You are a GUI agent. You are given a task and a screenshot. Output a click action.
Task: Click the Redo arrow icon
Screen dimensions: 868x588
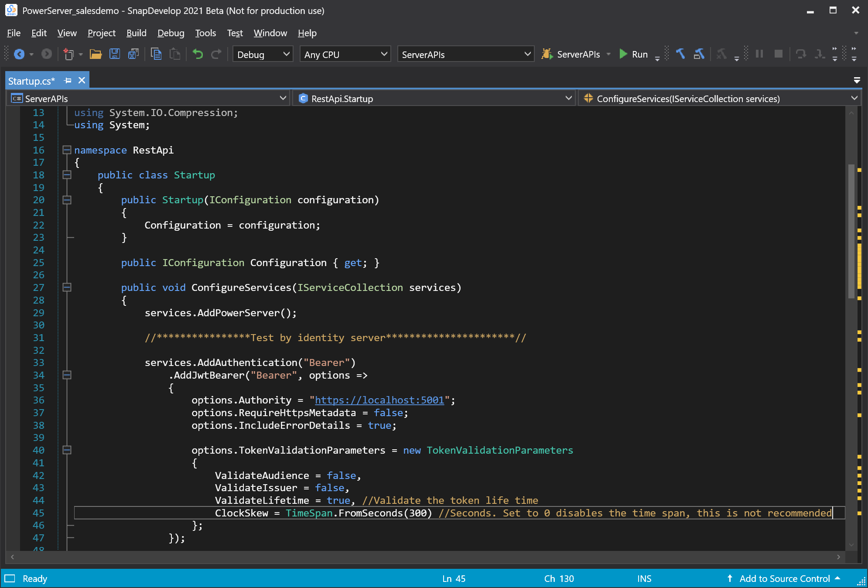tap(216, 54)
